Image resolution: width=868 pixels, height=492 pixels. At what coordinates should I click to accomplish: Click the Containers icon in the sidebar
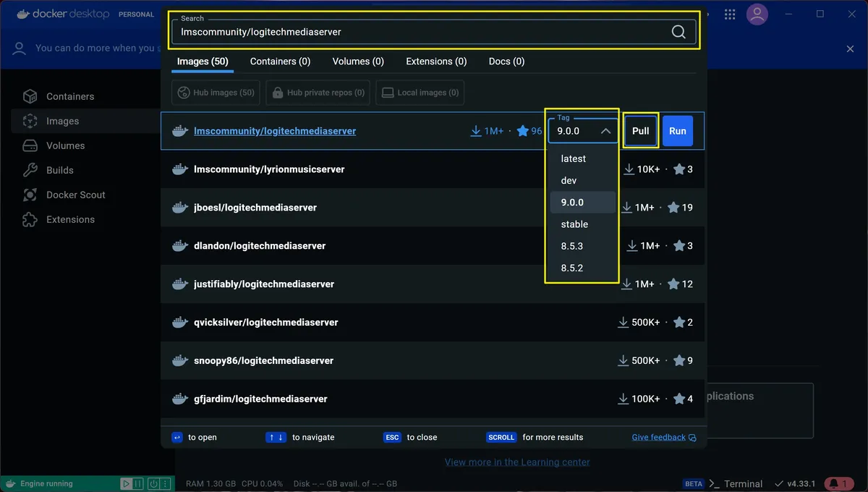(x=30, y=96)
